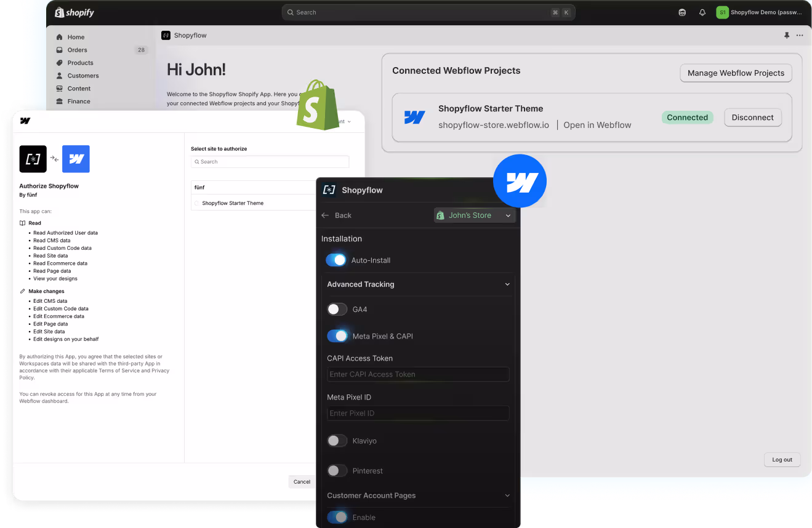Click the Meta Pixel ID field

point(418,413)
